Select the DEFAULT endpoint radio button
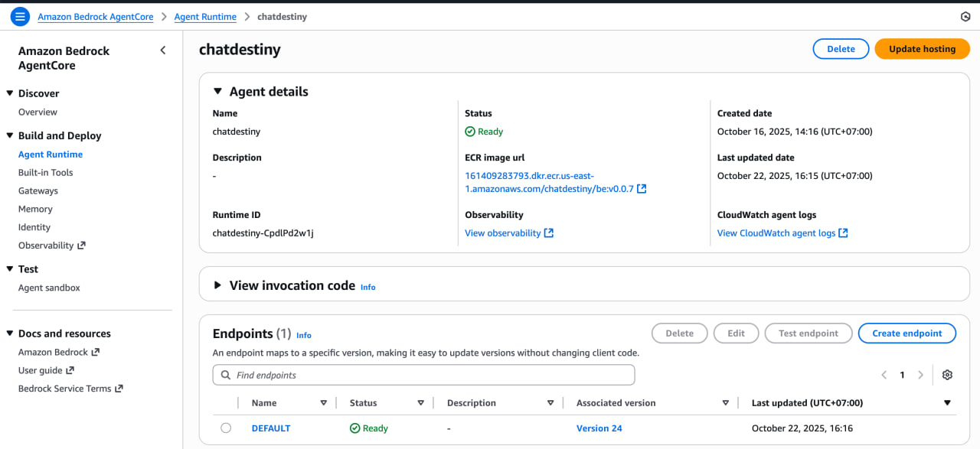Viewport: 980px width, 449px height. 226,428
